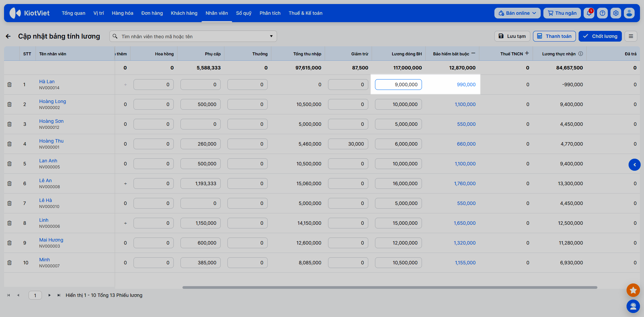Open settings gear in top bar

click(x=616, y=13)
